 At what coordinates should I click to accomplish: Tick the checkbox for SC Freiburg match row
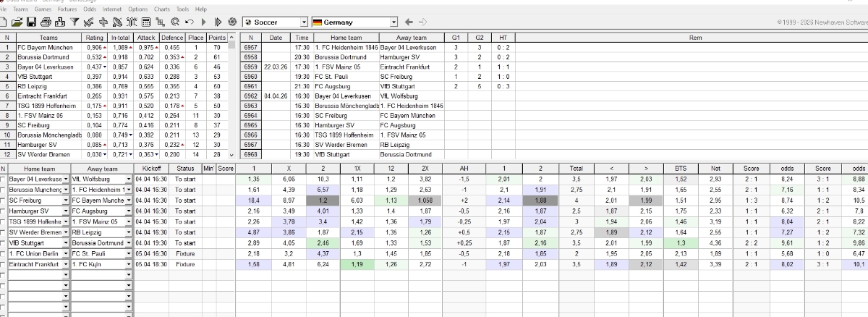(4, 200)
